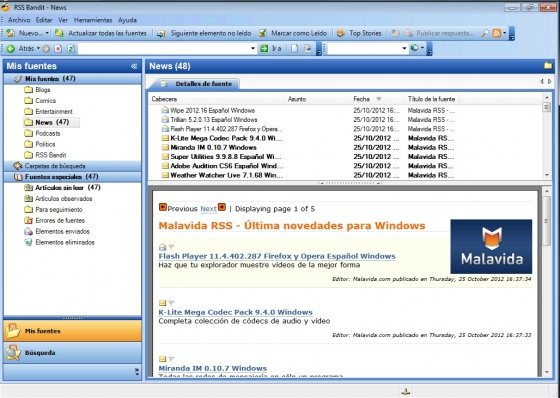Image resolution: width=560 pixels, height=398 pixels.
Task: Expand the Atrás history dropdown
Action: [x=38, y=49]
